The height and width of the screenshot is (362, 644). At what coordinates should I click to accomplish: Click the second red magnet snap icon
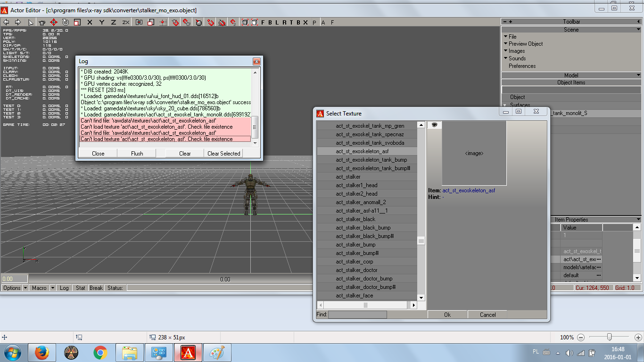click(x=187, y=22)
